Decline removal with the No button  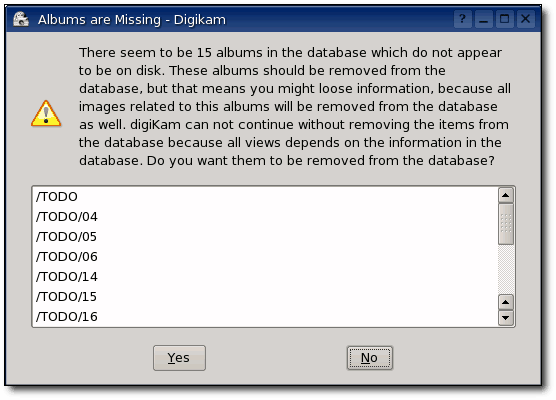pos(369,358)
